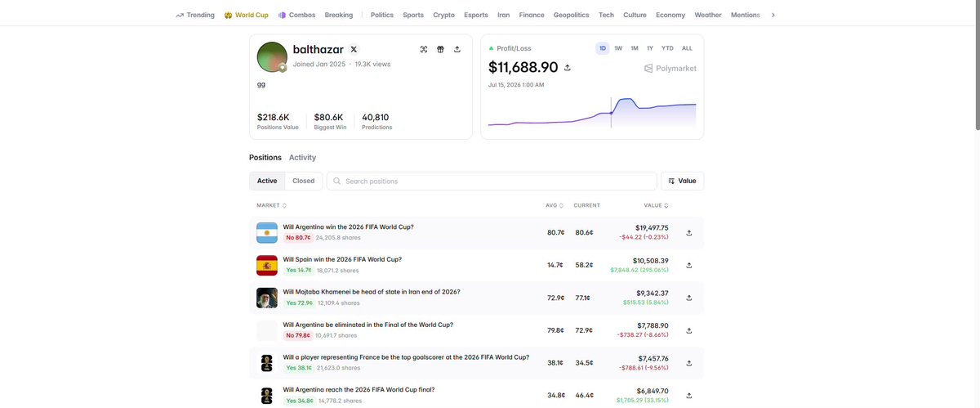Focus the Search positions field
Screen dimensions: 980x408
(492, 181)
